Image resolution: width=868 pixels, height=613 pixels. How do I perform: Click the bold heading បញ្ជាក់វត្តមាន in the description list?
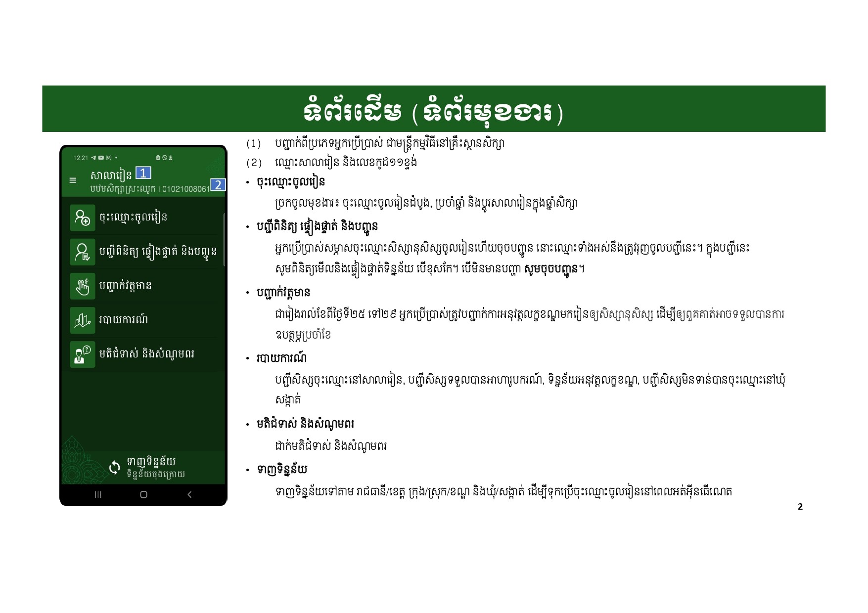283,293
